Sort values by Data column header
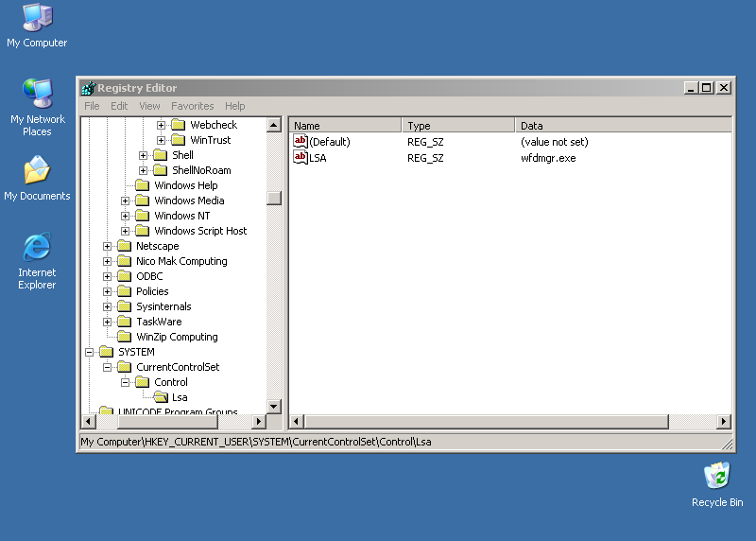Viewport: 756px width, 541px height. point(624,126)
